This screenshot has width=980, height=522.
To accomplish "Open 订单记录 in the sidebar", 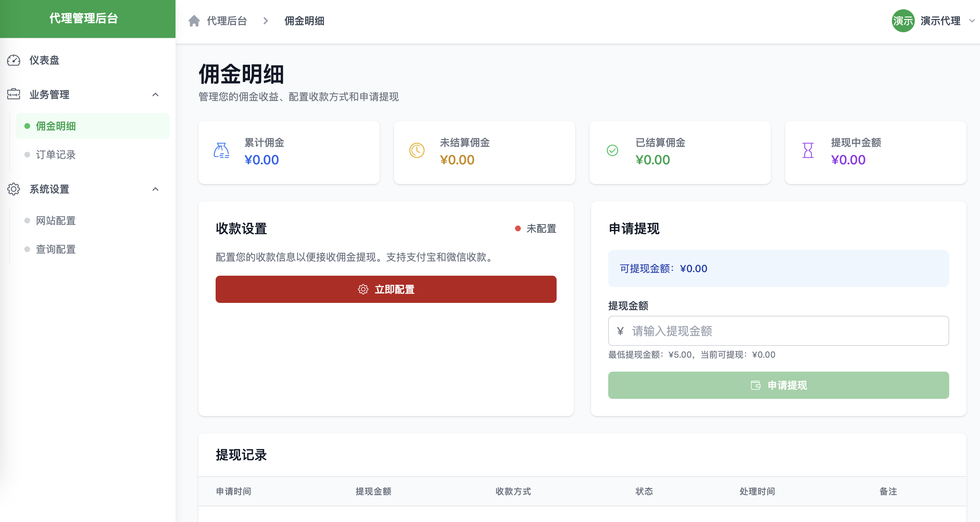I will [x=93, y=155].
